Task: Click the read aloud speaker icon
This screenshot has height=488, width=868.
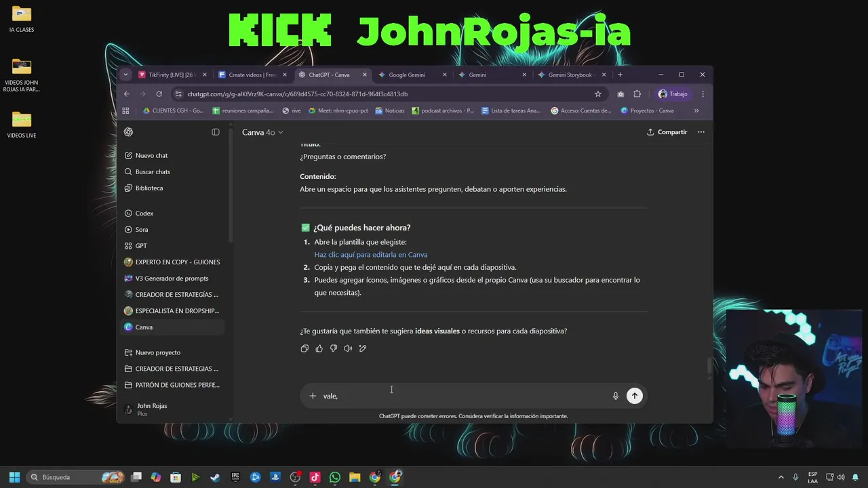Action: pos(348,348)
